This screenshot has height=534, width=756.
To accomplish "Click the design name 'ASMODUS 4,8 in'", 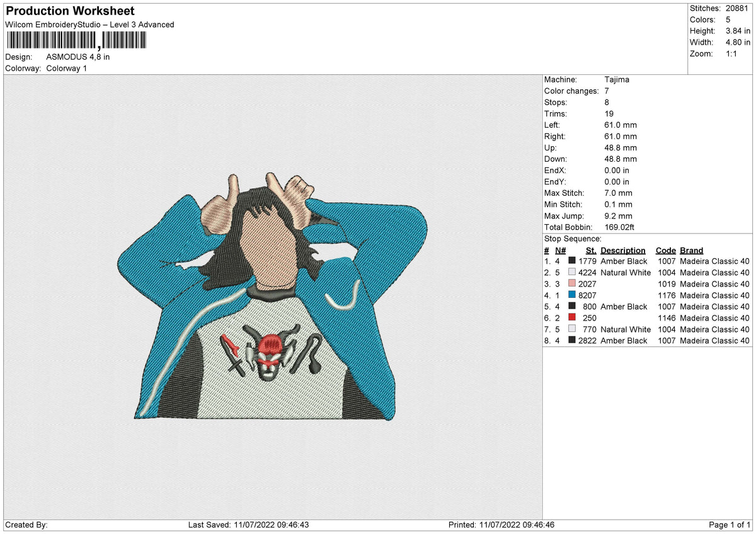I will 78,57.
